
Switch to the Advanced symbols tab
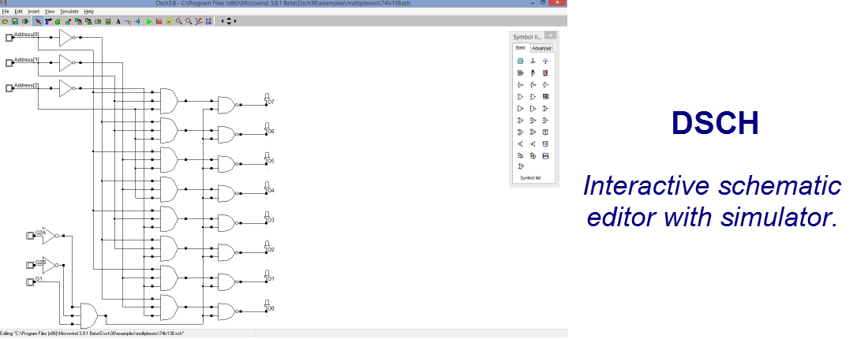[x=541, y=48]
